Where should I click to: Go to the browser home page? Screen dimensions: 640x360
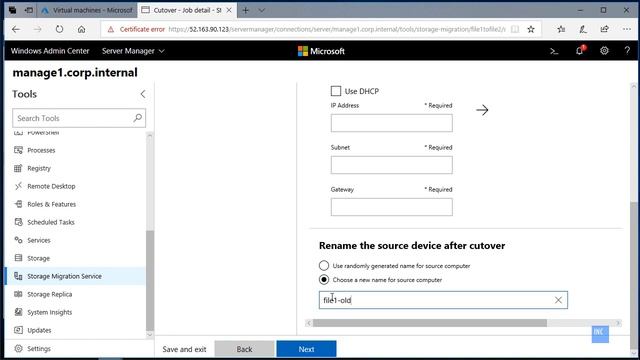tap(82, 29)
